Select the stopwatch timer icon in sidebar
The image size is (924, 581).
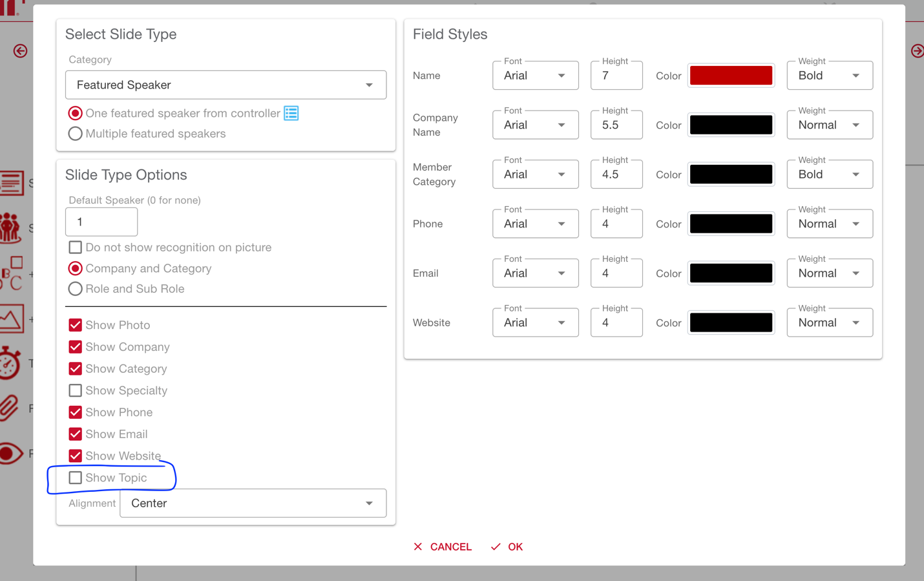(x=10, y=363)
